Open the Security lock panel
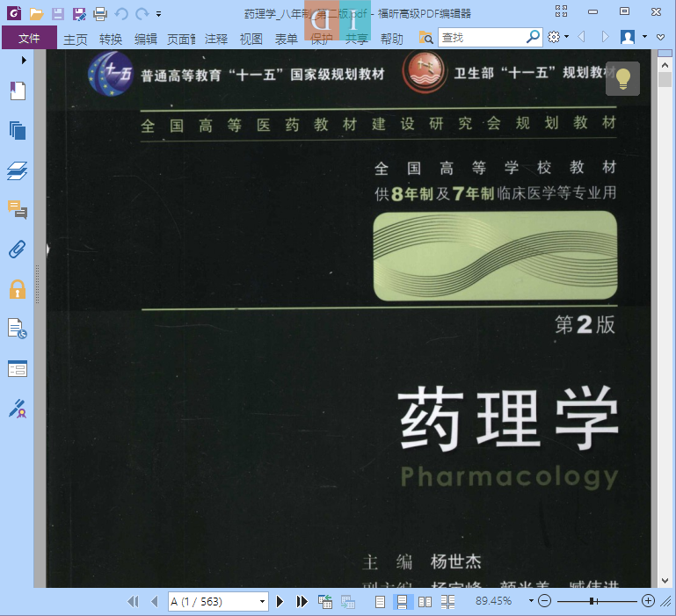The width and height of the screenshot is (676, 616). click(18, 289)
